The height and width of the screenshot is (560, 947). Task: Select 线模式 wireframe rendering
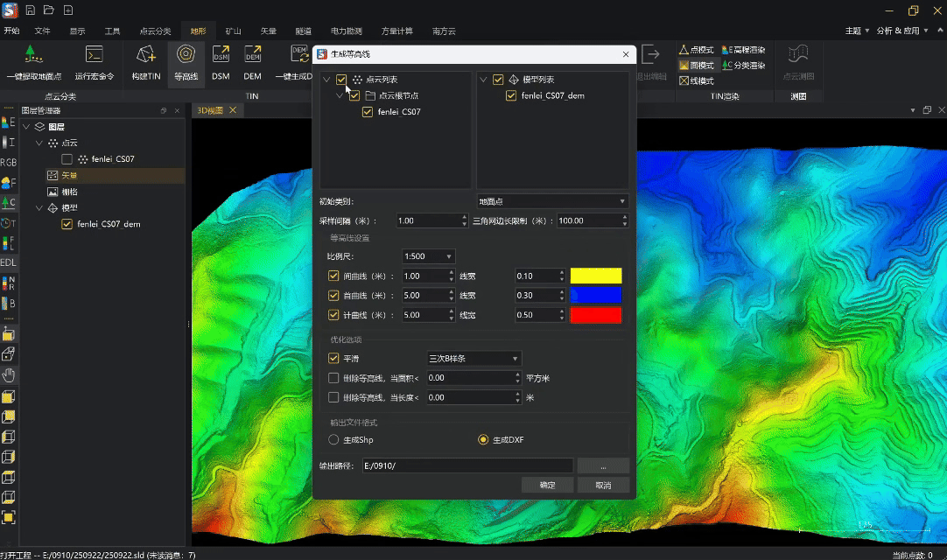tap(697, 80)
